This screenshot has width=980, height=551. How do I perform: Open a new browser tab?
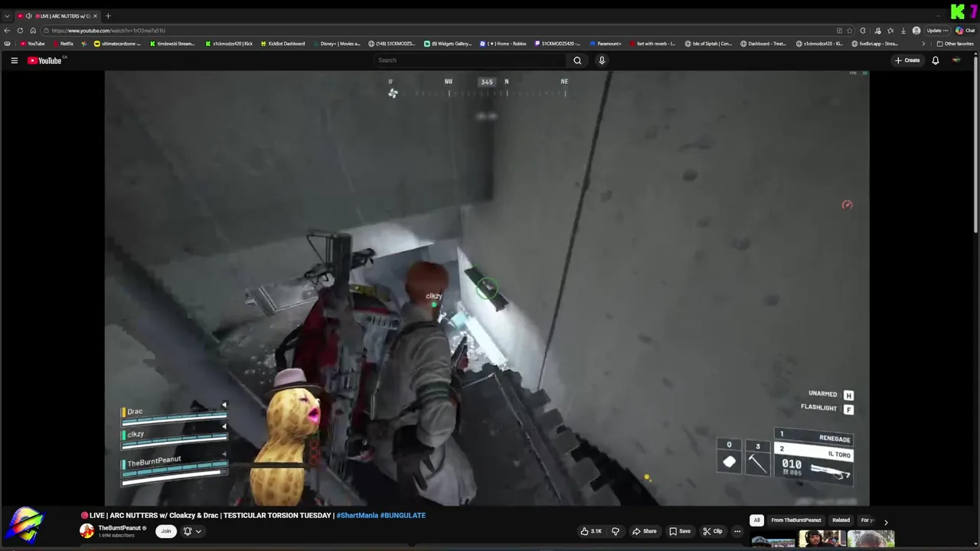[108, 16]
